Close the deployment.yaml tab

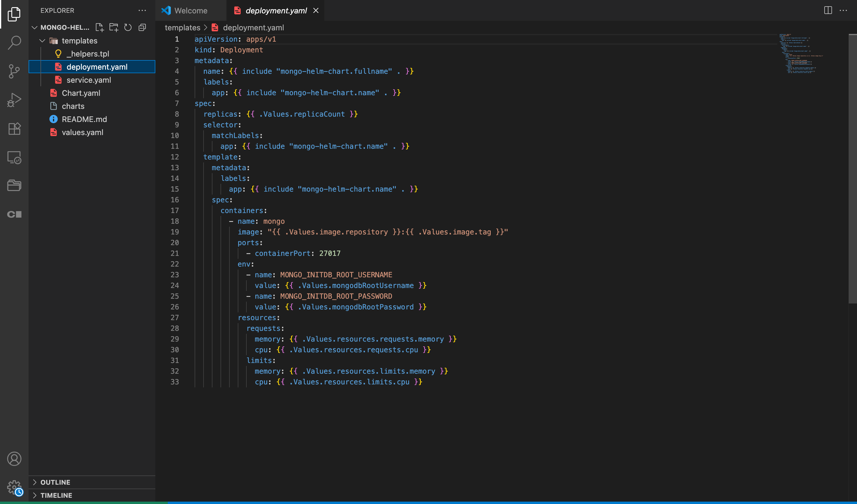pyautogui.click(x=316, y=10)
